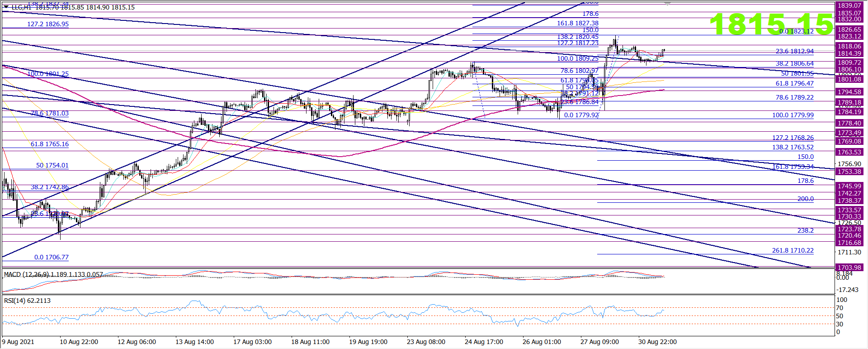
Task: Click price axis label 1703.98
Action: [849, 268]
